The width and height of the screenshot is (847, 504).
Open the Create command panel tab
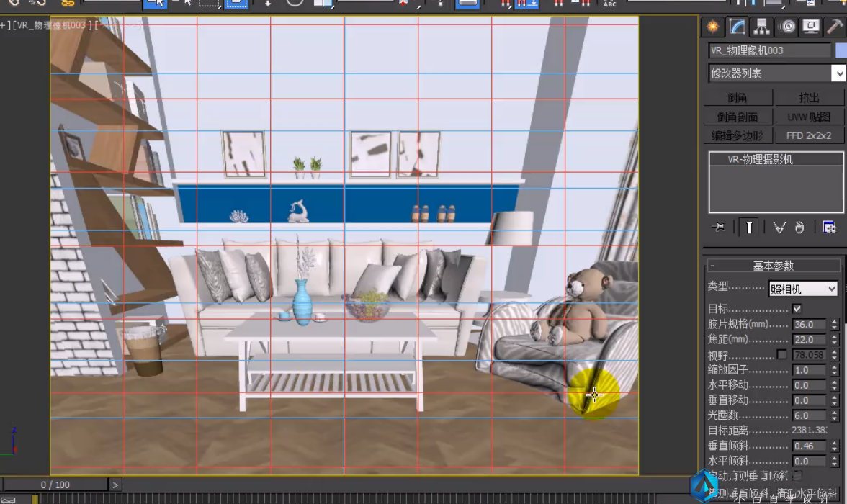[713, 27]
